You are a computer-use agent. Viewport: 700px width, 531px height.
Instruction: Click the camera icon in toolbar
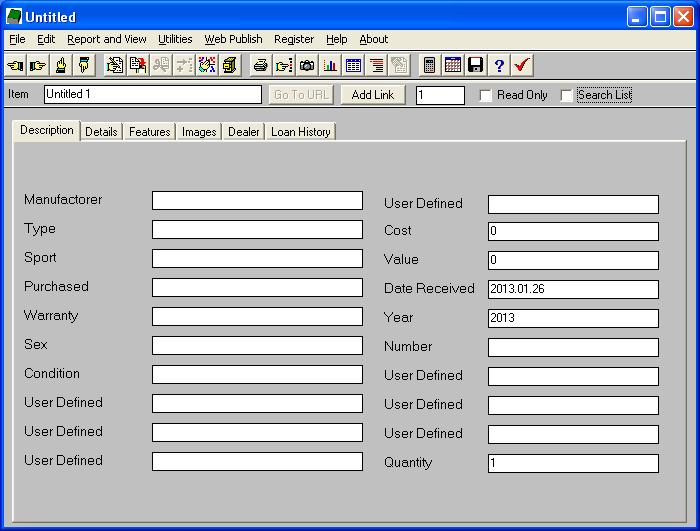click(x=307, y=65)
